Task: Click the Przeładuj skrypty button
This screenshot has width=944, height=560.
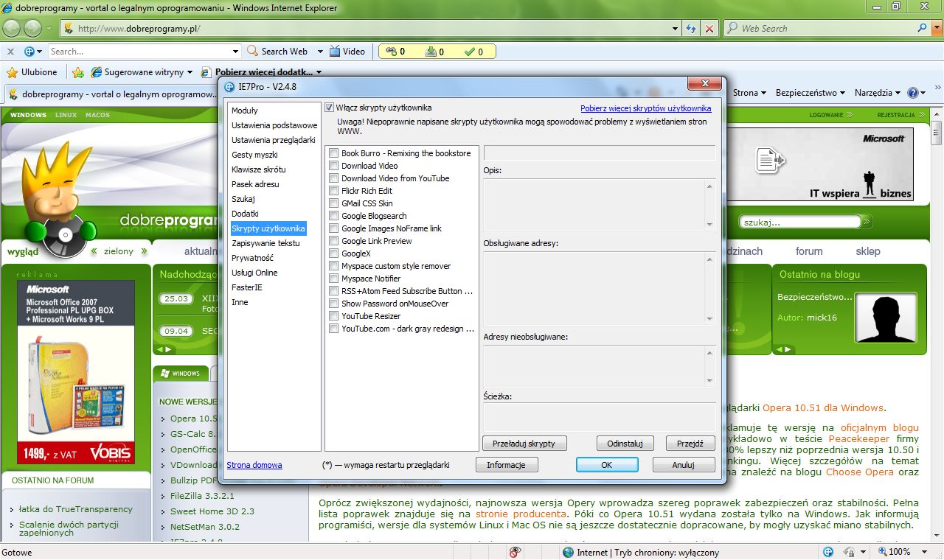Action: 524,444
